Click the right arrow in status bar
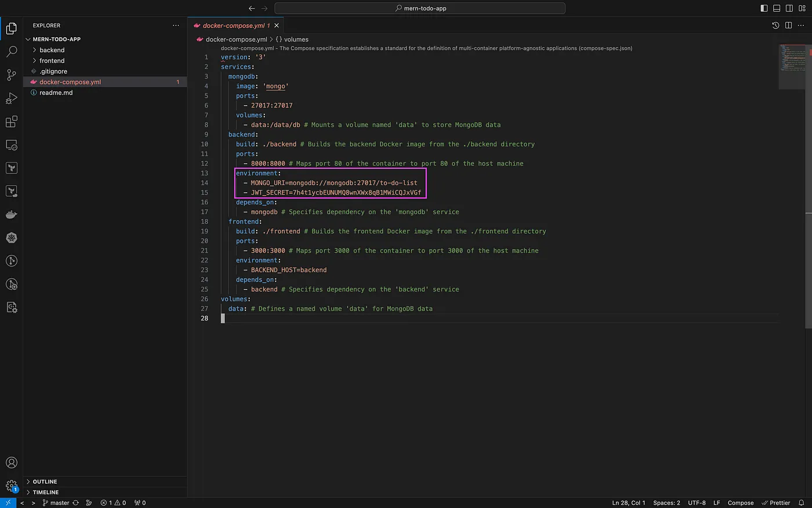 [33, 503]
